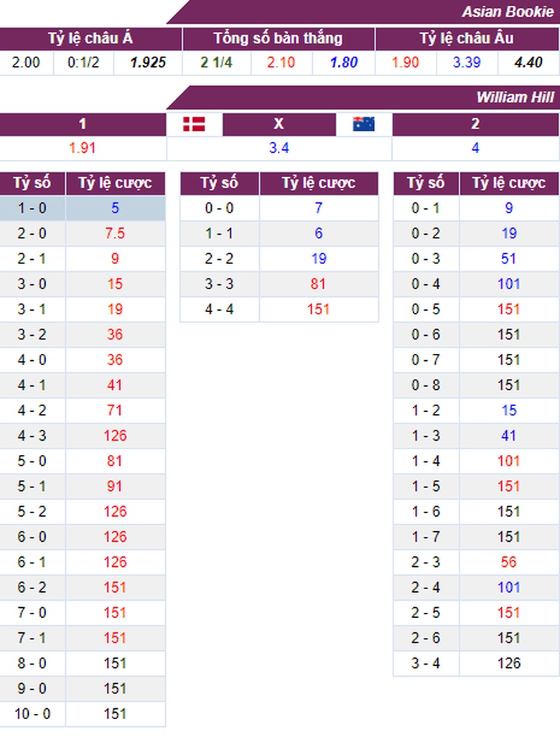
Task: Select odds 9 for score 0 - 1
Action: tap(508, 208)
